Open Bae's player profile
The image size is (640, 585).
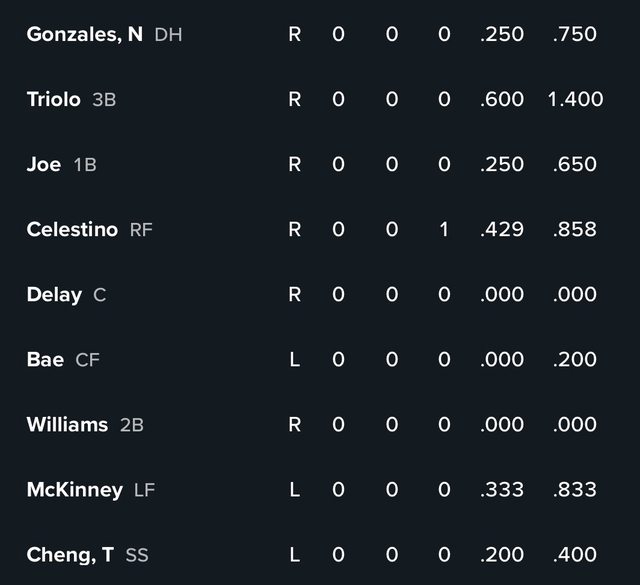pyautogui.click(x=45, y=360)
